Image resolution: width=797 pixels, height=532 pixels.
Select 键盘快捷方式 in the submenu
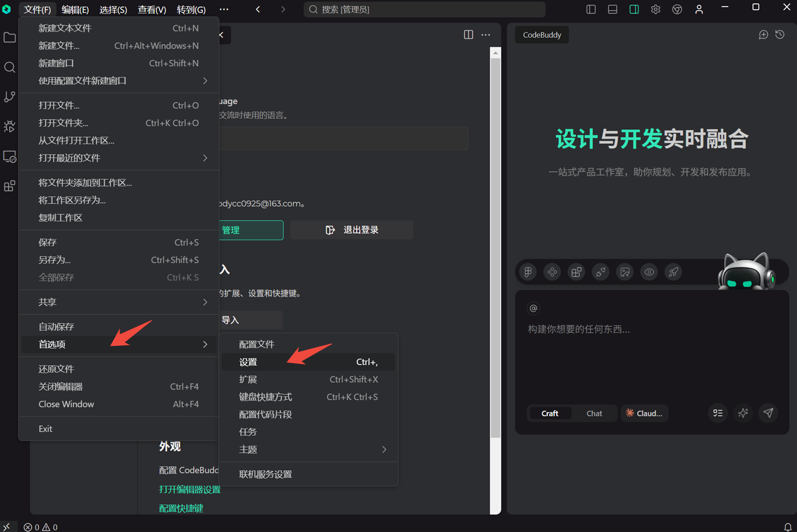point(308,397)
